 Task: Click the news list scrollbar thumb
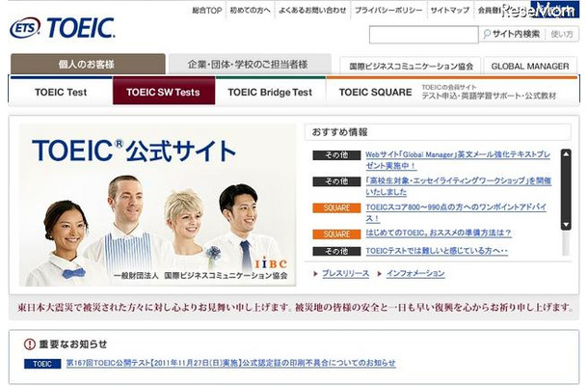pos(566,189)
